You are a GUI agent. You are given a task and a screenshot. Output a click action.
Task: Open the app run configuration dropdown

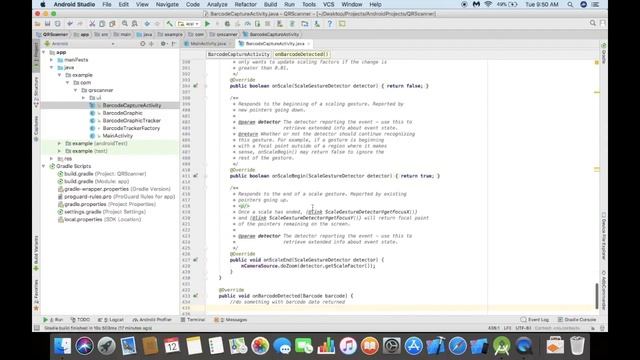coord(188,24)
